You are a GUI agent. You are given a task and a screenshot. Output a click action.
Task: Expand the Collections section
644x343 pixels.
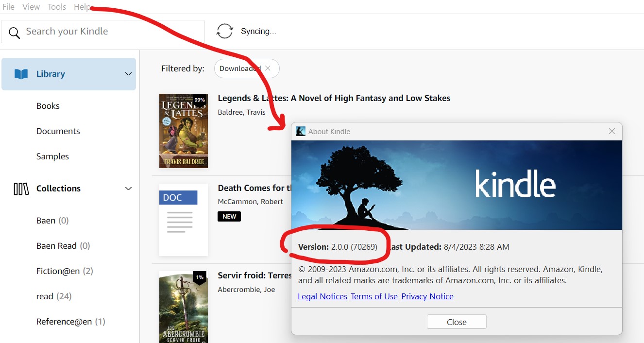click(x=128, y=189)
